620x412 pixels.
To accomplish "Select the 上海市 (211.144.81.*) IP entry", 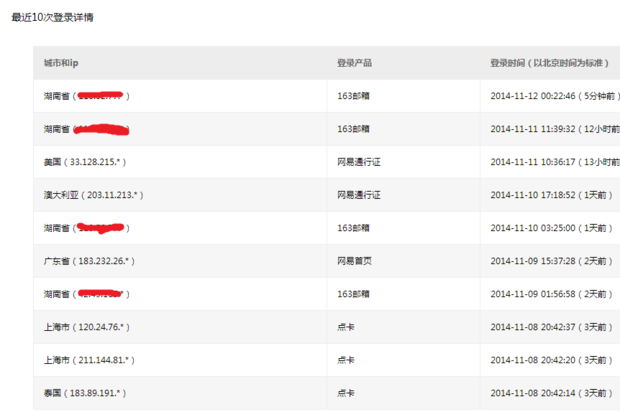I will (89, 360).
